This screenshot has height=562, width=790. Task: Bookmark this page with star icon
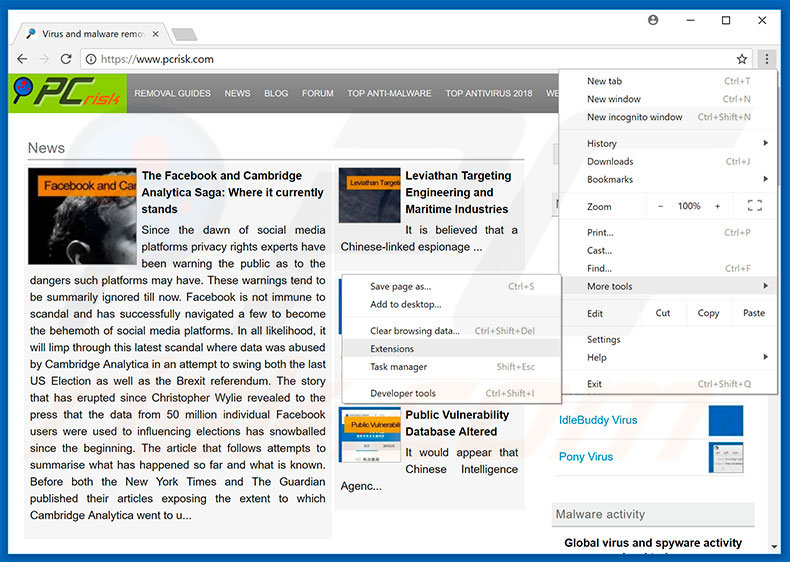pos(741,59)
